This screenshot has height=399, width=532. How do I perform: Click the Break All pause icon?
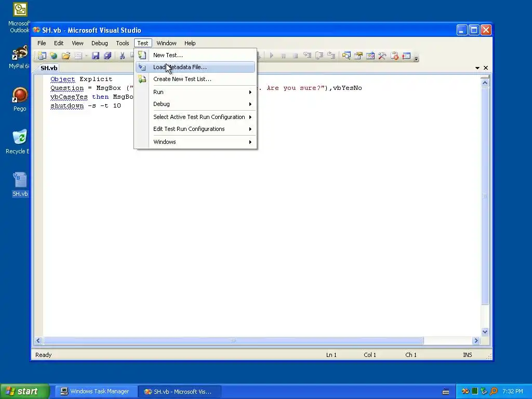[x=283, y=56]
